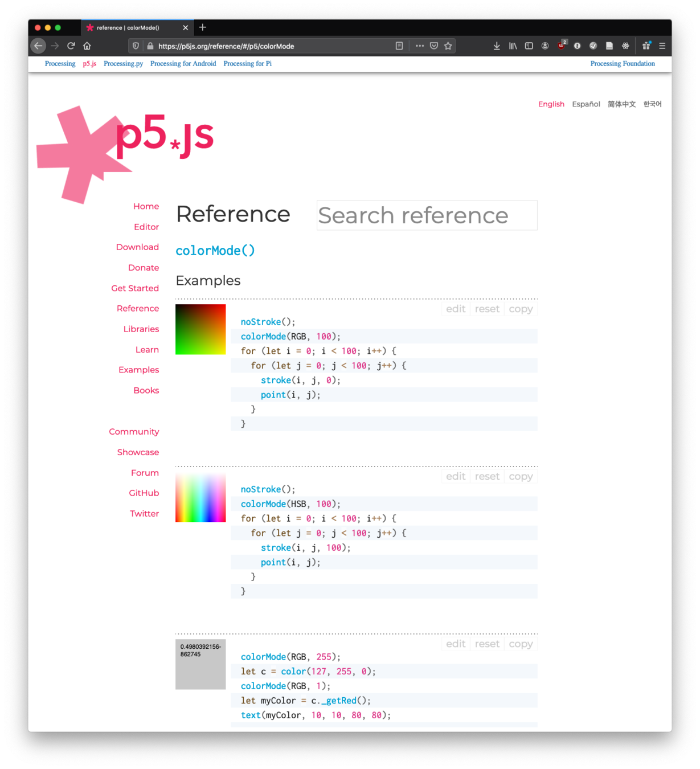
Task: Open the tracking protection shield icon
Action: click(136, 46)
